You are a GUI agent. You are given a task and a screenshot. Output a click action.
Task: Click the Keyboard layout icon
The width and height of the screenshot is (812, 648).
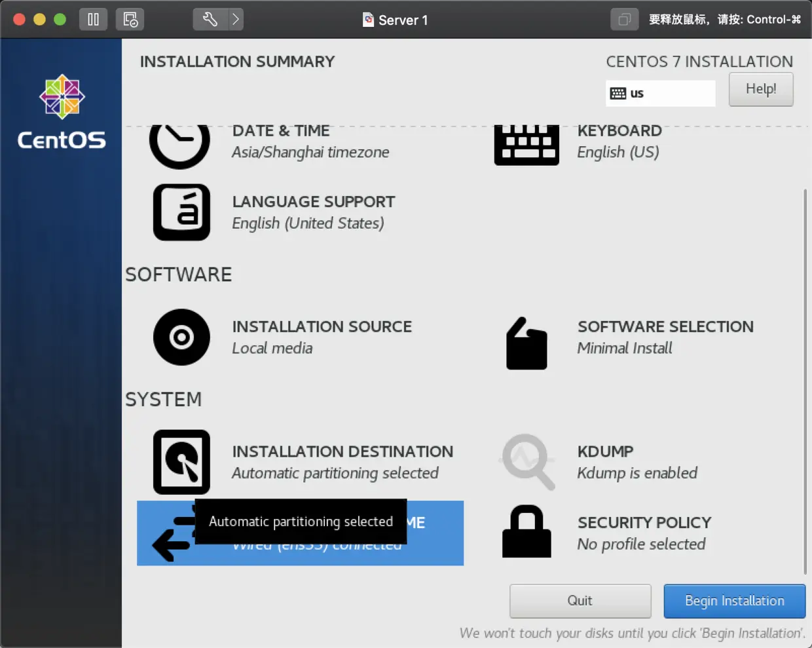click(526, 145)
